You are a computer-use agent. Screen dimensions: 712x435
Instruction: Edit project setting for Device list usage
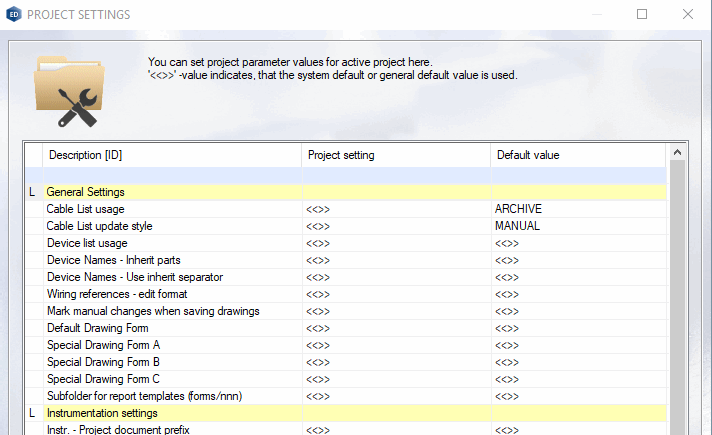coord(395,243)
